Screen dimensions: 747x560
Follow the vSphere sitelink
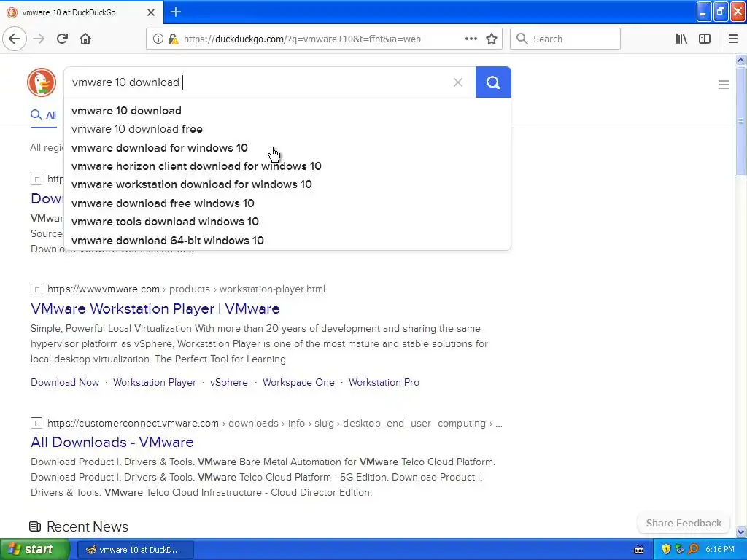[228, 382]
